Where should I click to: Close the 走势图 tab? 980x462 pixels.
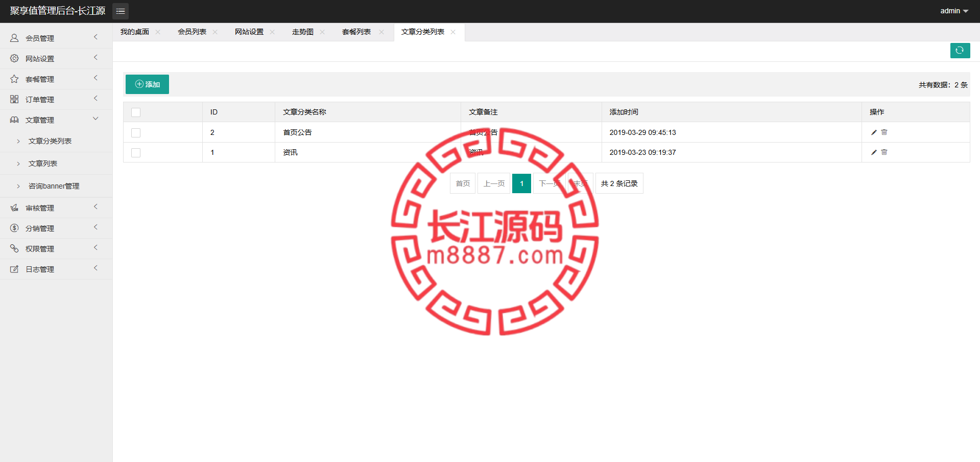[x=322, y=32]
